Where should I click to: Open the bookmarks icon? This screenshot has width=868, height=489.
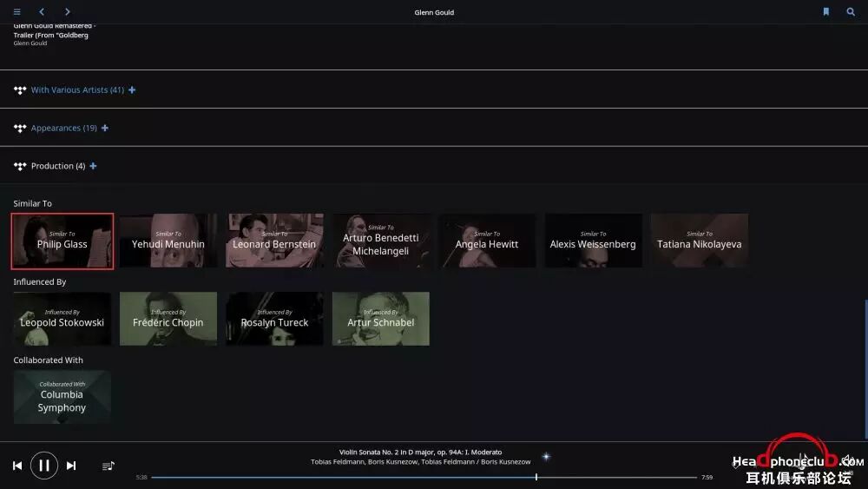(826, 11)
